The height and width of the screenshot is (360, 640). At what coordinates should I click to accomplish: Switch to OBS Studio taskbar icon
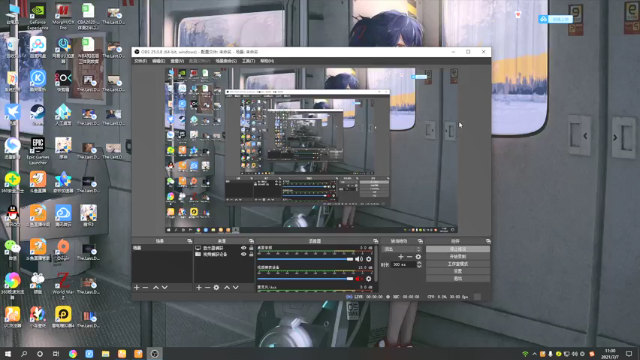pos(154,354)
